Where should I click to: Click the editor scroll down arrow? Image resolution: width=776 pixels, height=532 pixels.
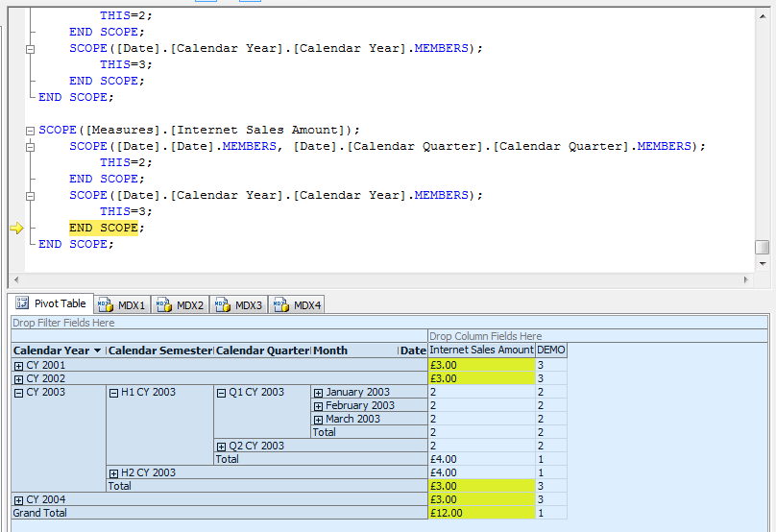(x=763, y=263)
